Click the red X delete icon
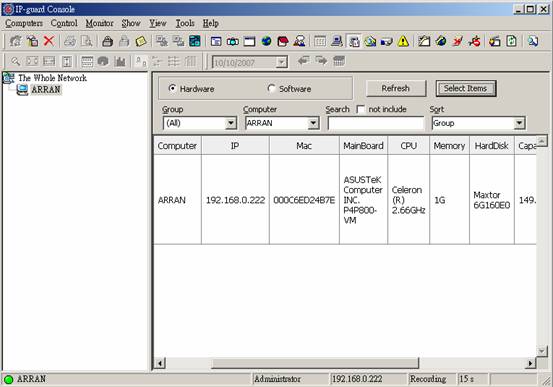This screenshot has height=387, width=553. pyautogui.click(x=49, y=41)
